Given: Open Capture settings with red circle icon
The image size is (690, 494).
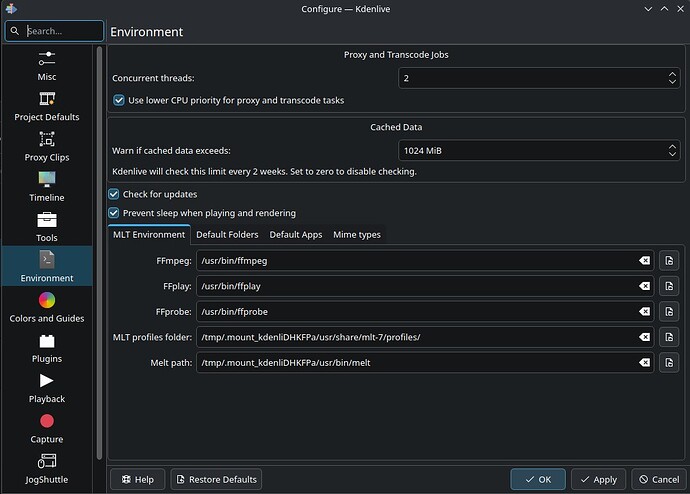Looking at the screenshot, I should point(47,428).
